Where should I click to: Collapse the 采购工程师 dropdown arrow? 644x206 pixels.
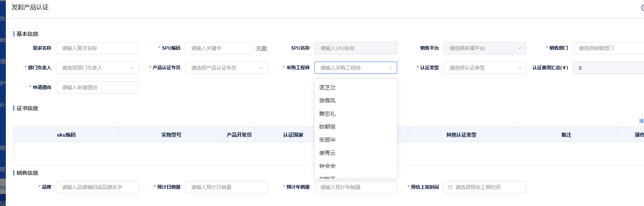tap(390, 68)
